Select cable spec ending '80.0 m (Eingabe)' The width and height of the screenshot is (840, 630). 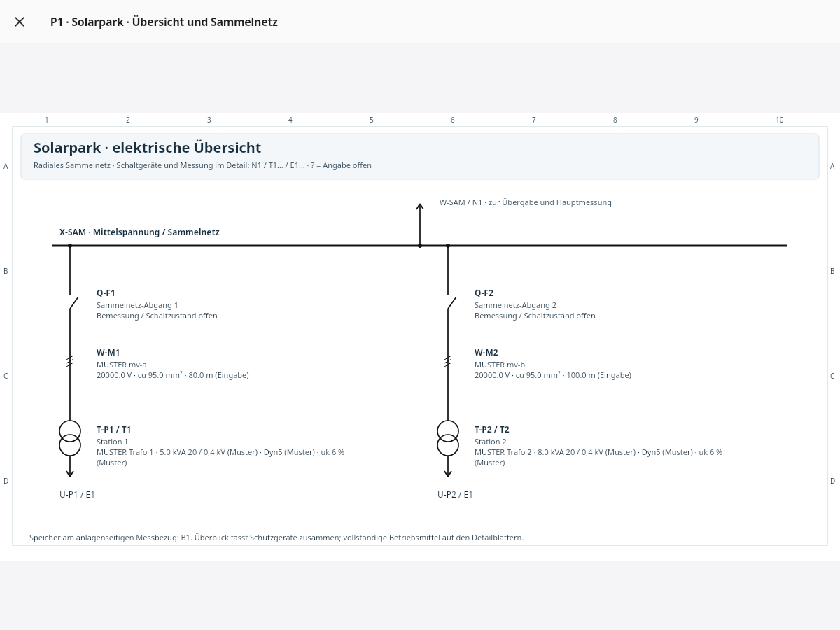click(x=173, y=375)
